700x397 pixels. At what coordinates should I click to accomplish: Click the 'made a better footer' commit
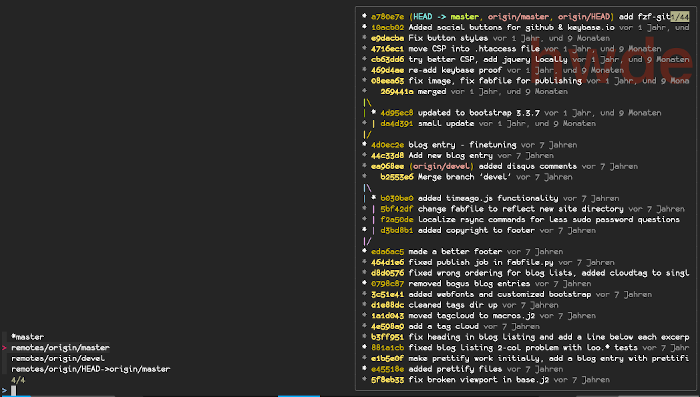(x=455, y=251)
